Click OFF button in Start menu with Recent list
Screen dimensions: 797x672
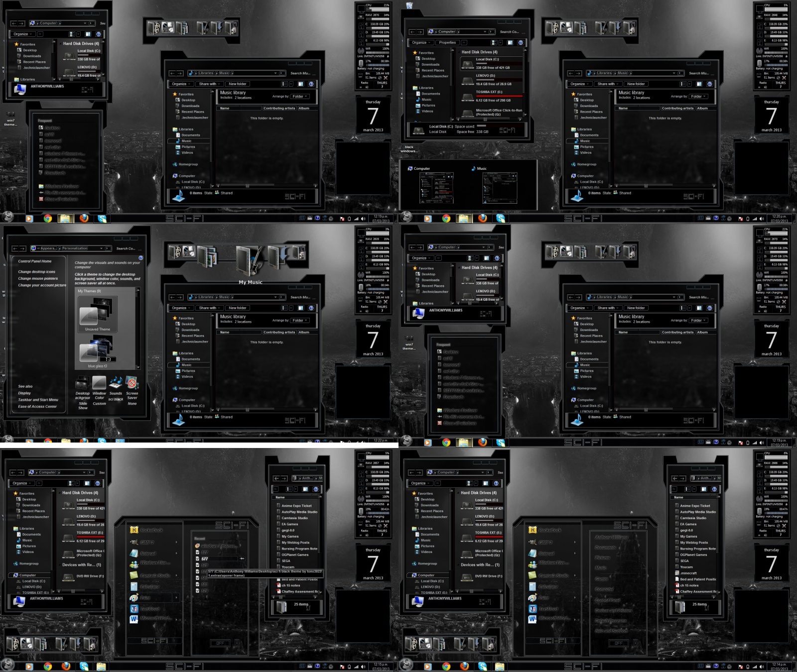(220, 643)
